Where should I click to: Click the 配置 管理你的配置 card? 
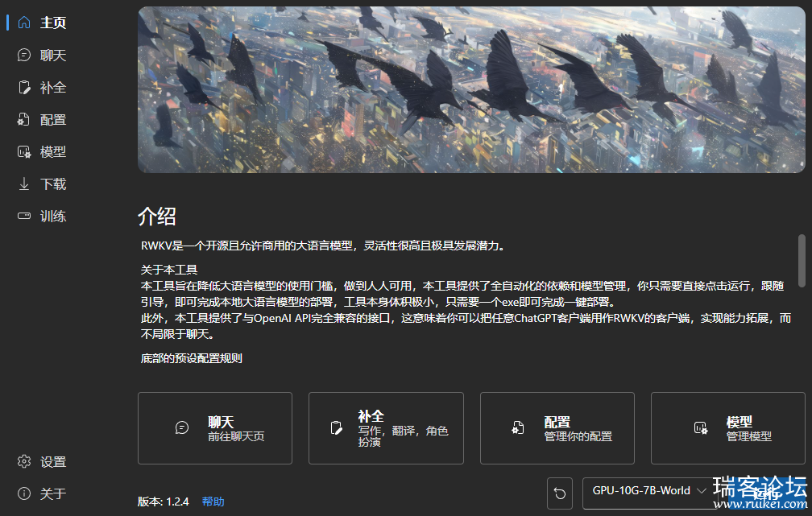pos(557,428)
